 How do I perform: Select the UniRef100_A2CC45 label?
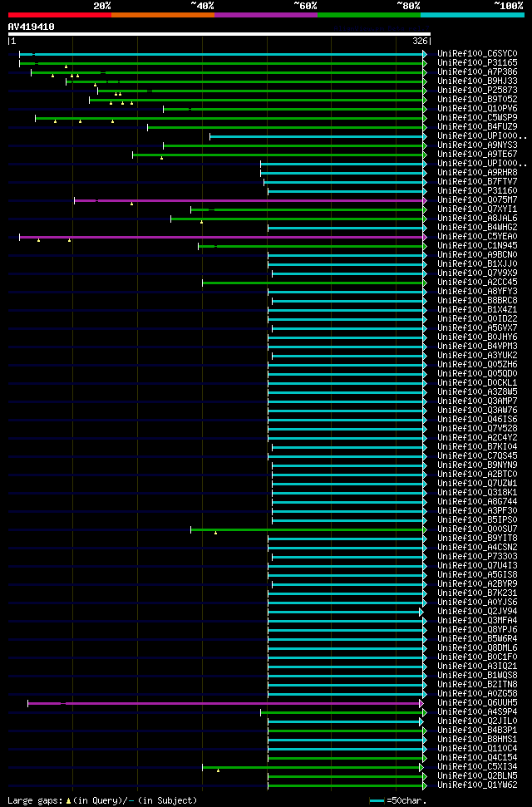click(x=477, y=282)
